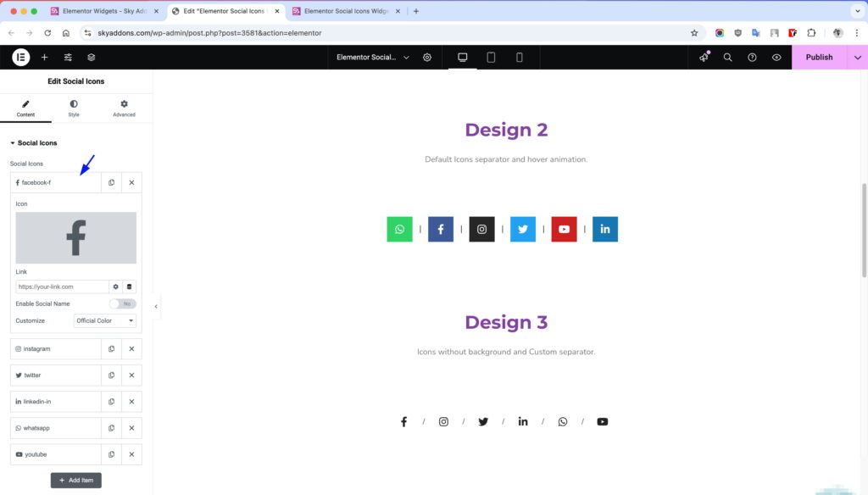This screenshot has width=868, height=495.
Task: Open page settings gear in top bar
Action: [x=427, y=57]
